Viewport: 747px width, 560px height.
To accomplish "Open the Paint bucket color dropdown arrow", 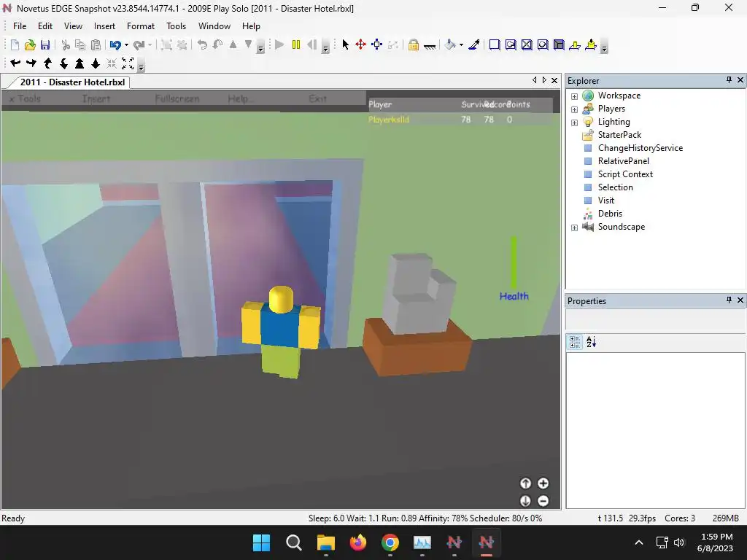I will point(461,45).
